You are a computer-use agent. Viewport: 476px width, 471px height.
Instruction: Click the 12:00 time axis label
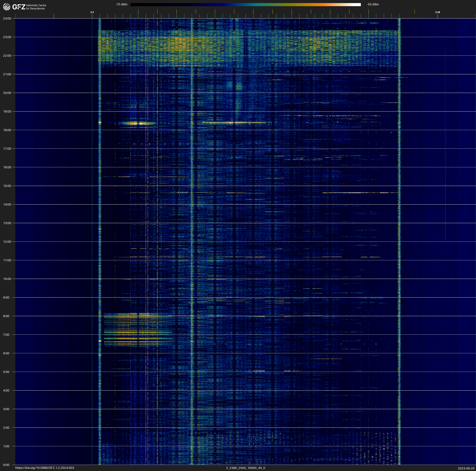[x=7, y=242]
